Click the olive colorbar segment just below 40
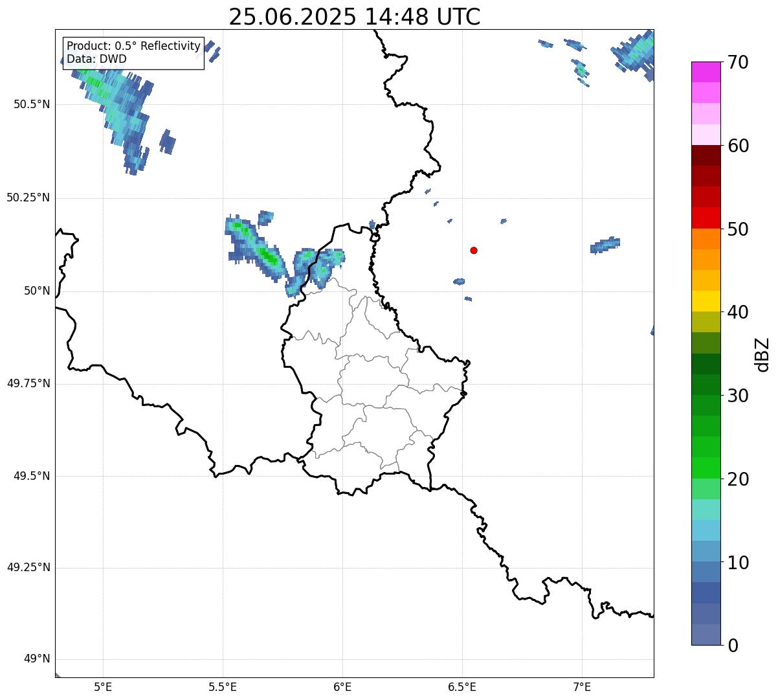 tap(706, 322)
